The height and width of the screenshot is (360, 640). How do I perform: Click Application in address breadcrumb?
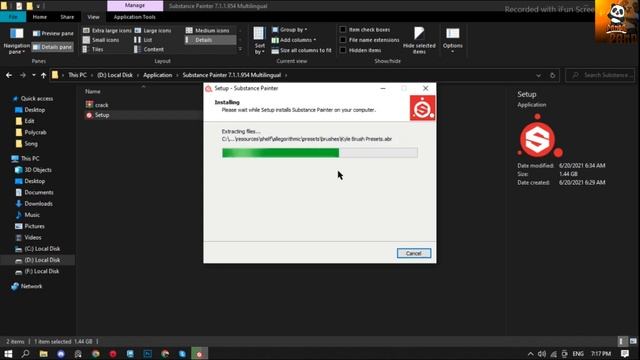[158, 75]
